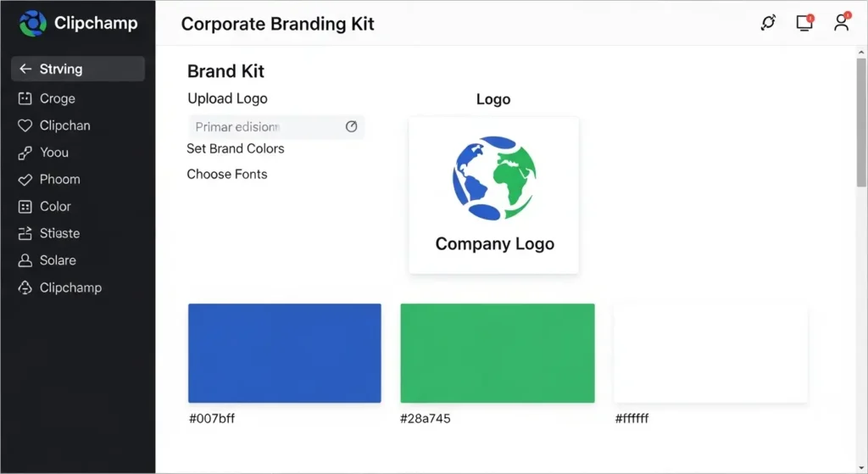Select the Phoom sidebar item

[59, 180]
